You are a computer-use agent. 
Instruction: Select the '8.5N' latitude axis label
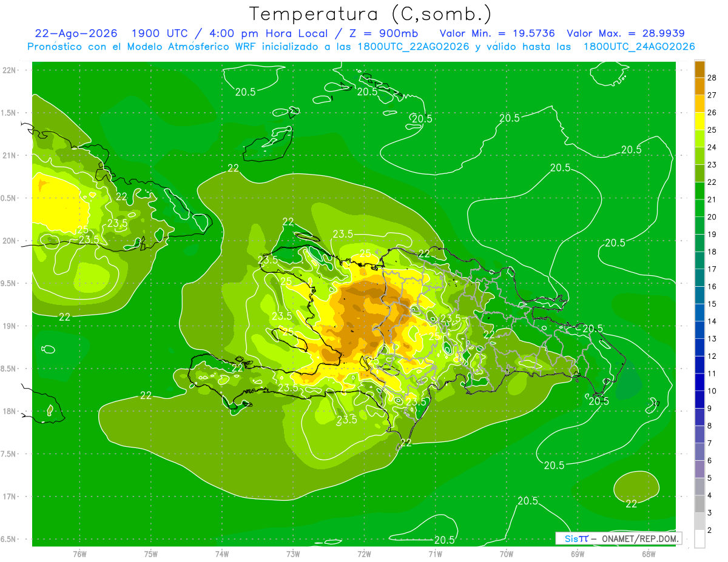point(9,369)
